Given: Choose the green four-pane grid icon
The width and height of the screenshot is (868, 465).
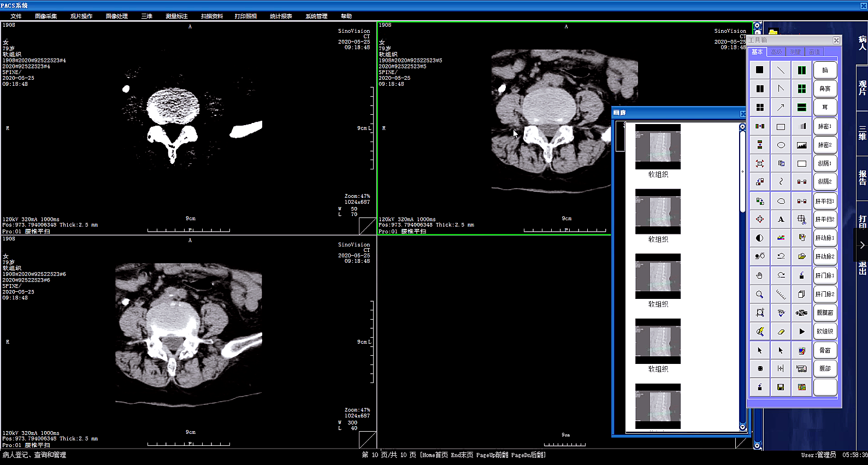Looking at the screenshot, I should click(801, 89).
